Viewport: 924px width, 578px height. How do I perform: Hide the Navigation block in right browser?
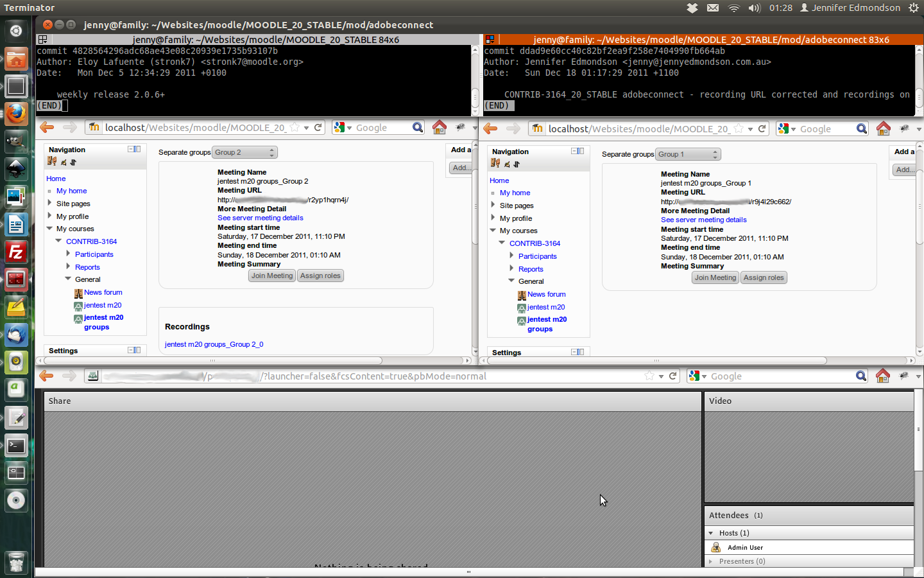click(574, 151)
